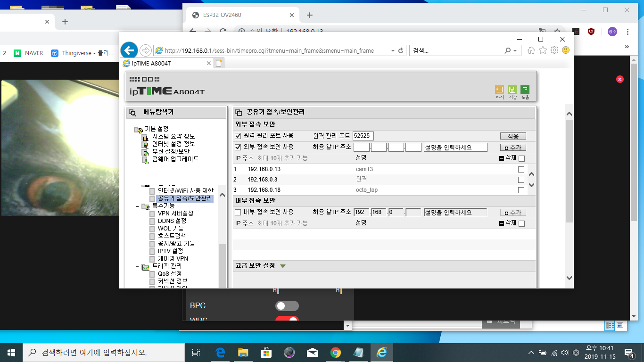The height and width of the screenshot is (362, 644).
Task: Click the ipTIME refresh (다시) icon
Action: click(500, 90)
